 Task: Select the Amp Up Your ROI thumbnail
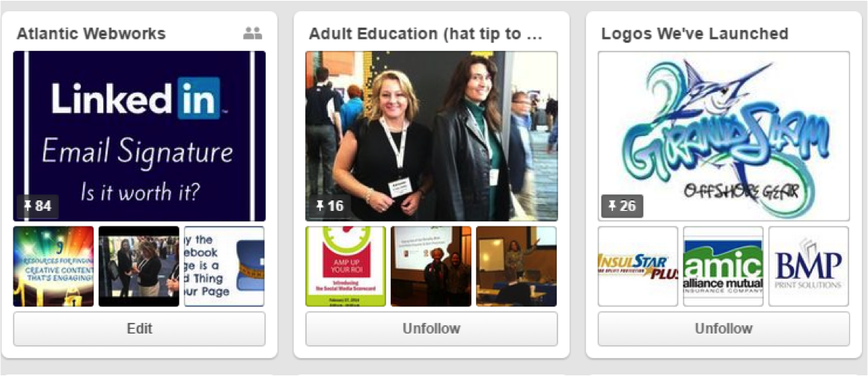tap(346, 266)
